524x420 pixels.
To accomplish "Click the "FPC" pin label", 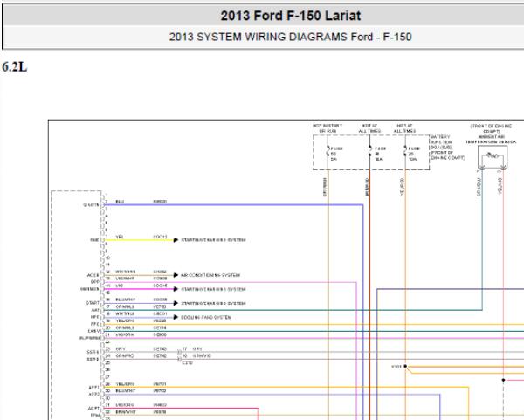I will click(x=95, y=324).
